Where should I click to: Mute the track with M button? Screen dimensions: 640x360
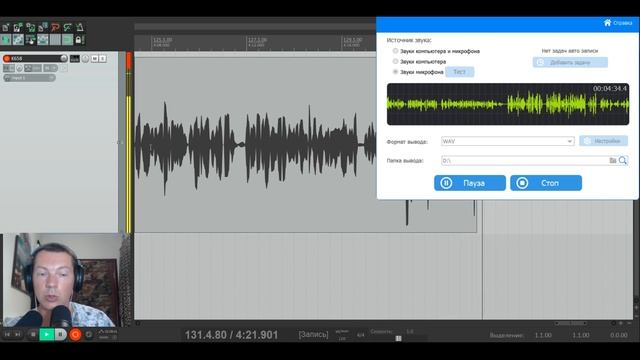[95, 59]
